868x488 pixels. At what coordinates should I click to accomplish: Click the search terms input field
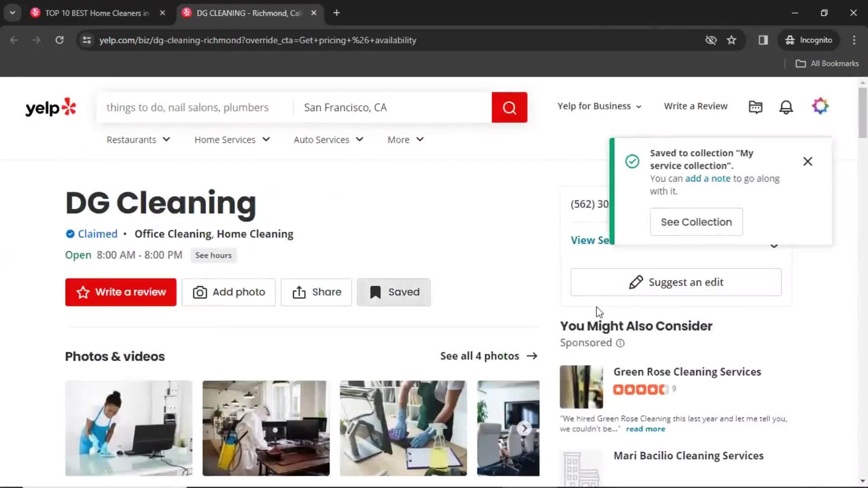tap(194, 108)
